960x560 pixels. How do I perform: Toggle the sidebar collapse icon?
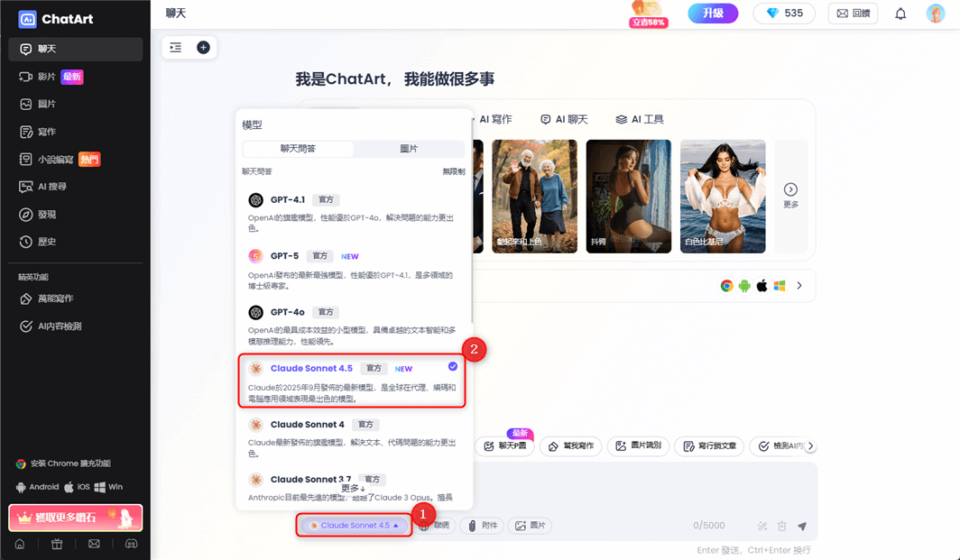176,48
